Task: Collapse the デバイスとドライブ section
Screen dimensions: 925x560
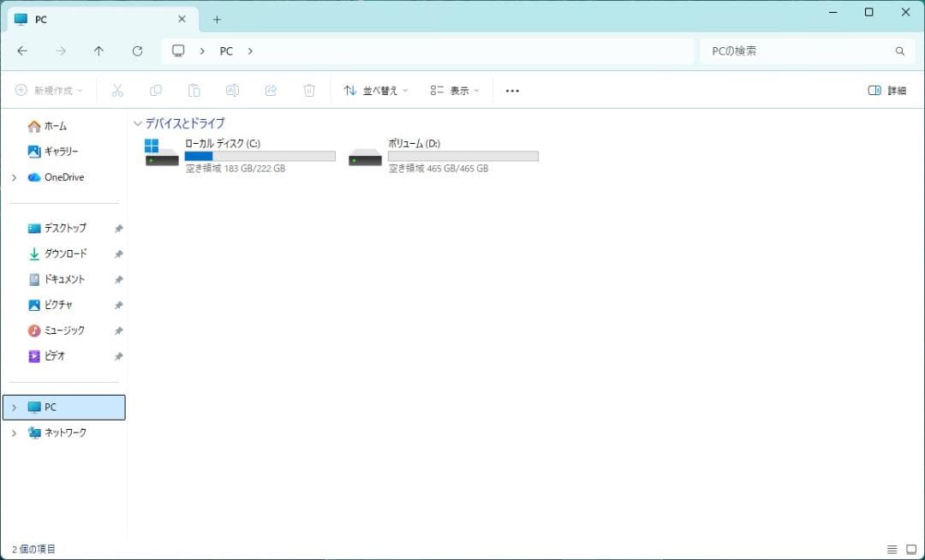Action: 138,123
